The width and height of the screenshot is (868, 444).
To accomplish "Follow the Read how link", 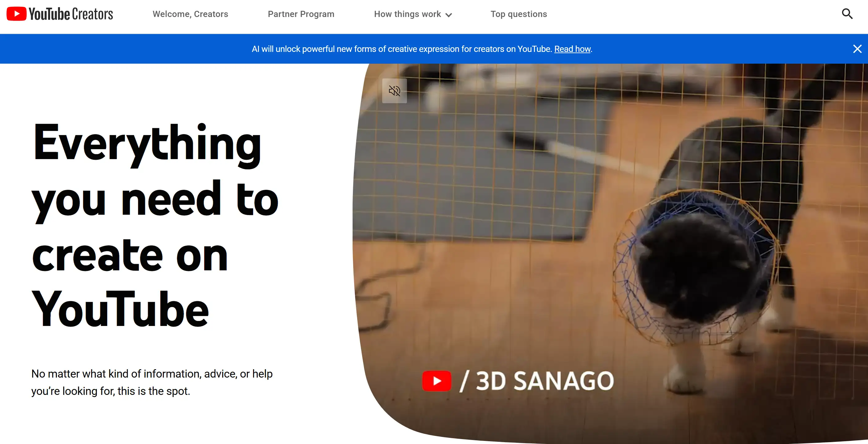I will (572, 49).
